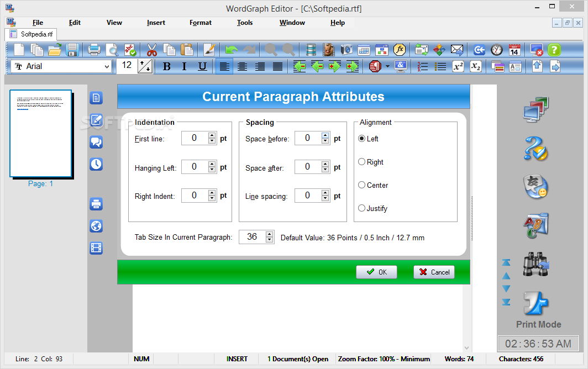
Task: Increase First line indent value
Action: point(212,135)
